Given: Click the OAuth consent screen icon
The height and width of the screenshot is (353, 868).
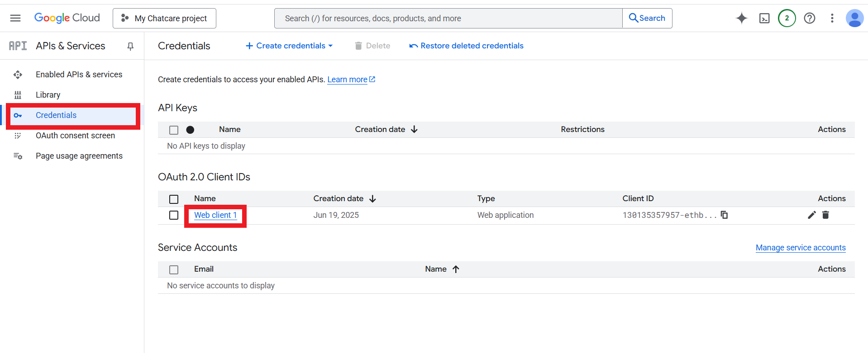Looking at the screenshot, I should click(x=18, y=136).
